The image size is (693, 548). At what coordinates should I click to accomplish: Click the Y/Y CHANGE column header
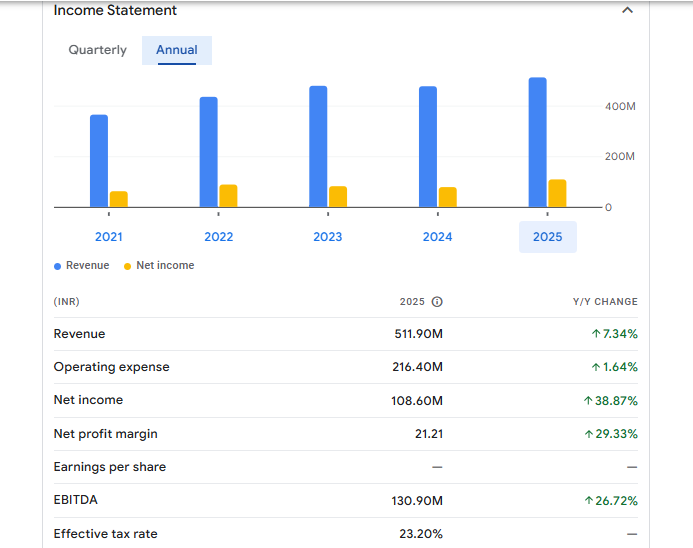(605, 302)
